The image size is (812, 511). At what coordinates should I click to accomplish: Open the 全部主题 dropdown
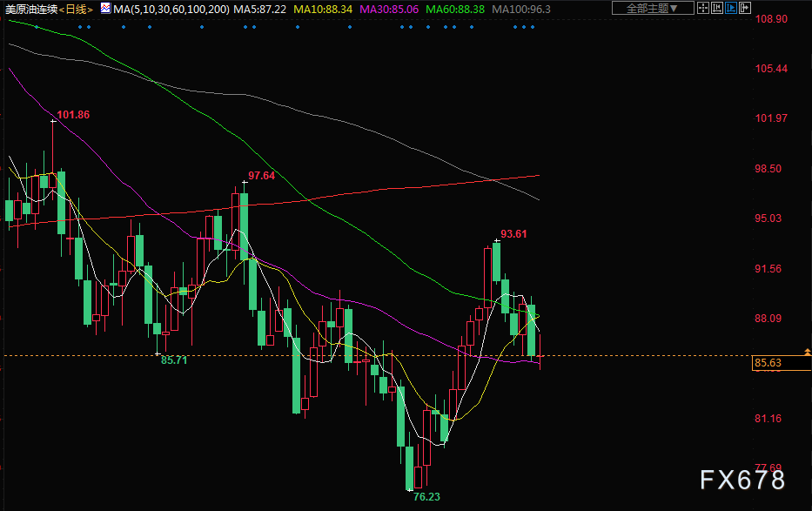[x=653, y=9]
